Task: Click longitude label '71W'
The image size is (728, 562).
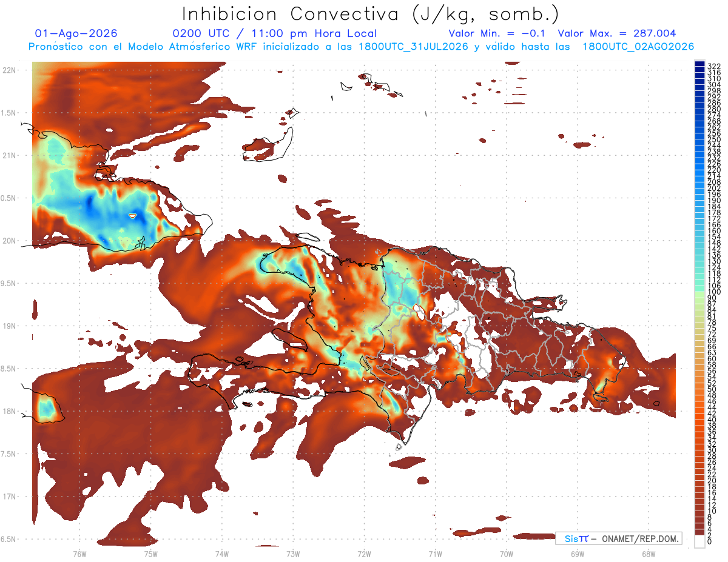Action: click(435, 553)
